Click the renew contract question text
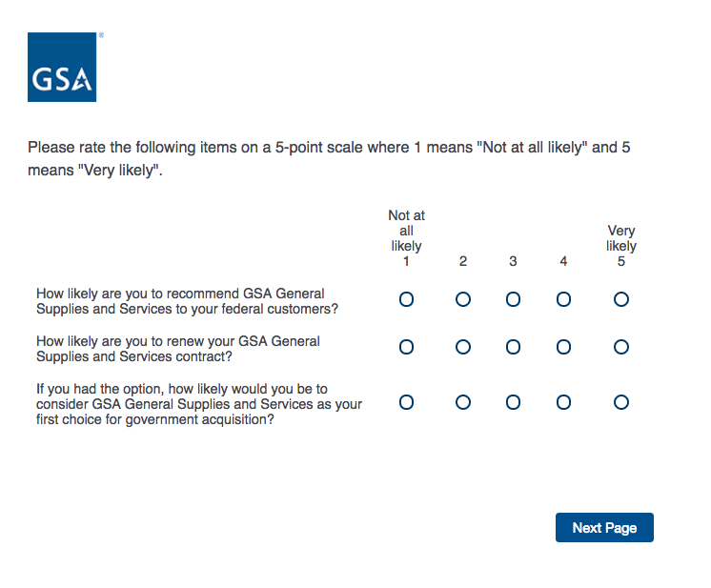 pos(178,349)
